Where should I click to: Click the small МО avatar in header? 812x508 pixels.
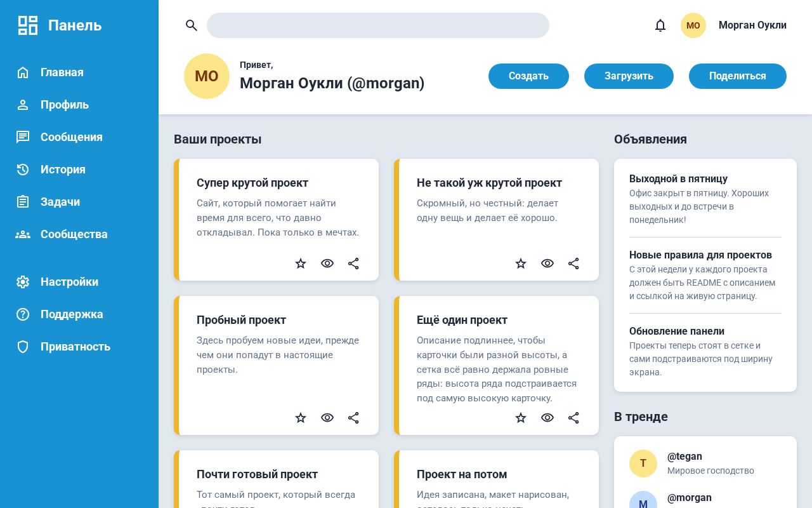point(693,25)
